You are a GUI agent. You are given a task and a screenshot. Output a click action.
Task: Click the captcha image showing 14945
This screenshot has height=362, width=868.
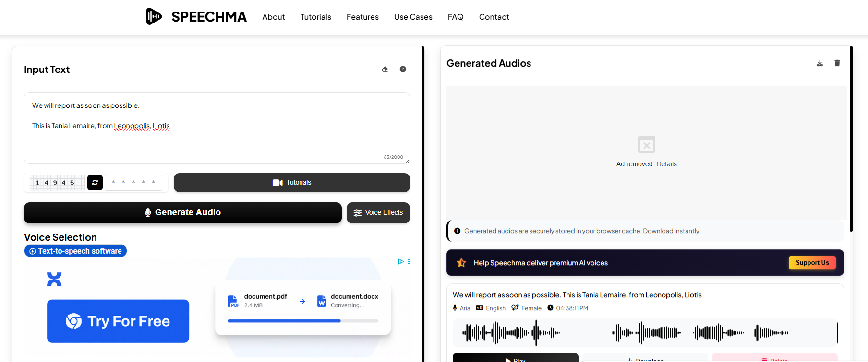click(x=57, y=183)
